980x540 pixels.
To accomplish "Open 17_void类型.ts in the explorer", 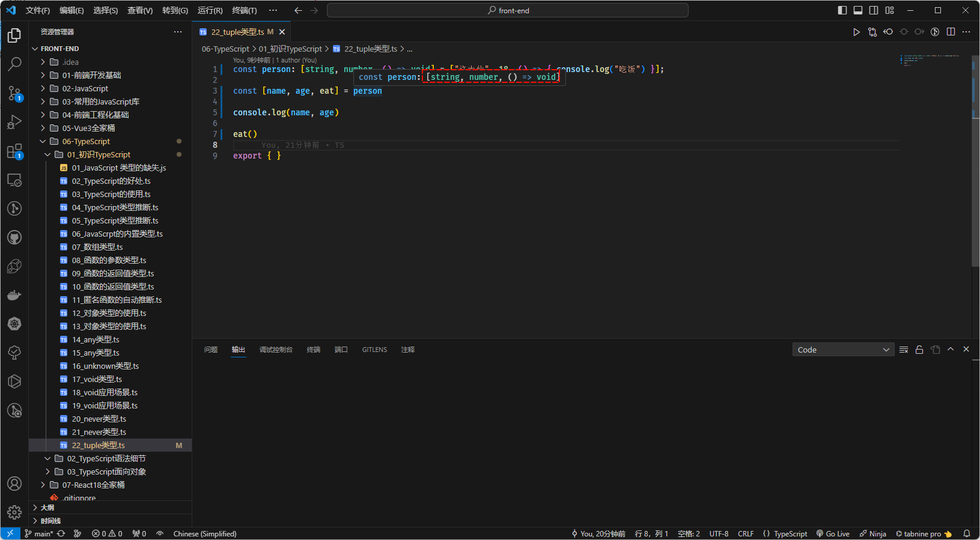I will click(x=97, y=379).
